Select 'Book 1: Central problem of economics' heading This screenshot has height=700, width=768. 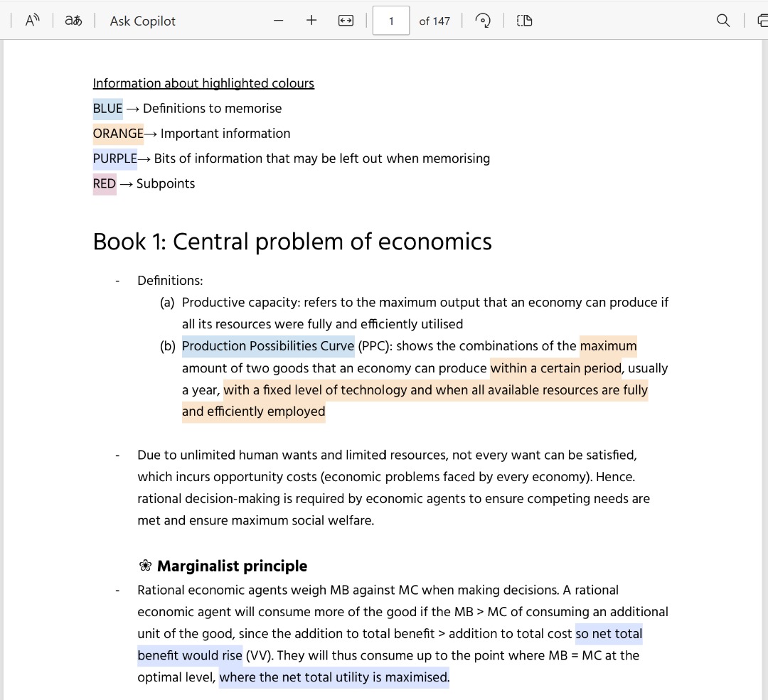tap(292, 242)
